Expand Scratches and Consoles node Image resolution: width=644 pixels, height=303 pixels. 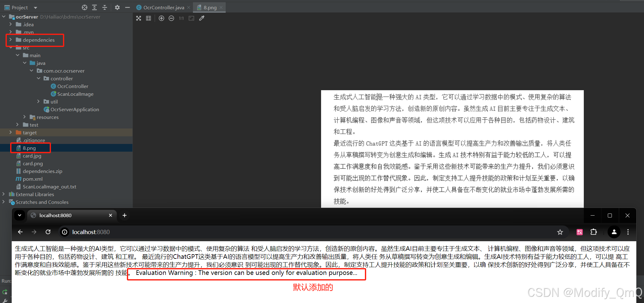(x=4, y=202)
